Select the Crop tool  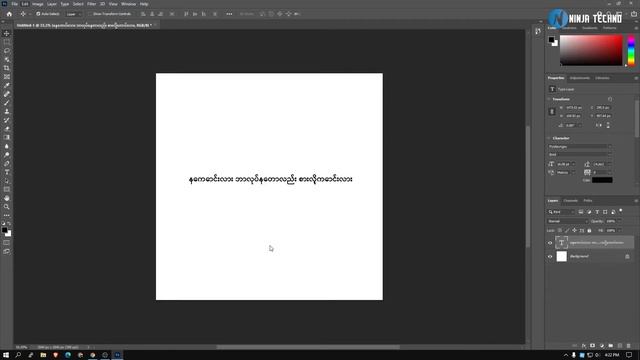pos(7,68)
